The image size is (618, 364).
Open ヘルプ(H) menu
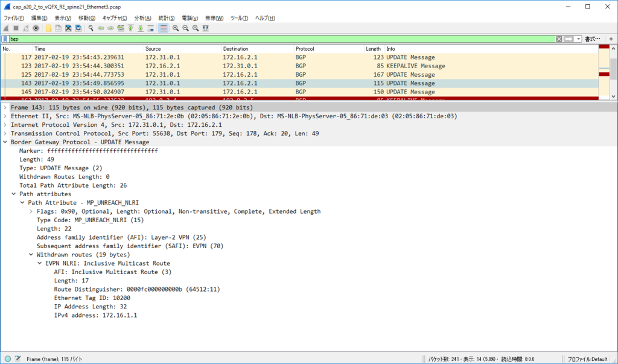tap(265, 18)
